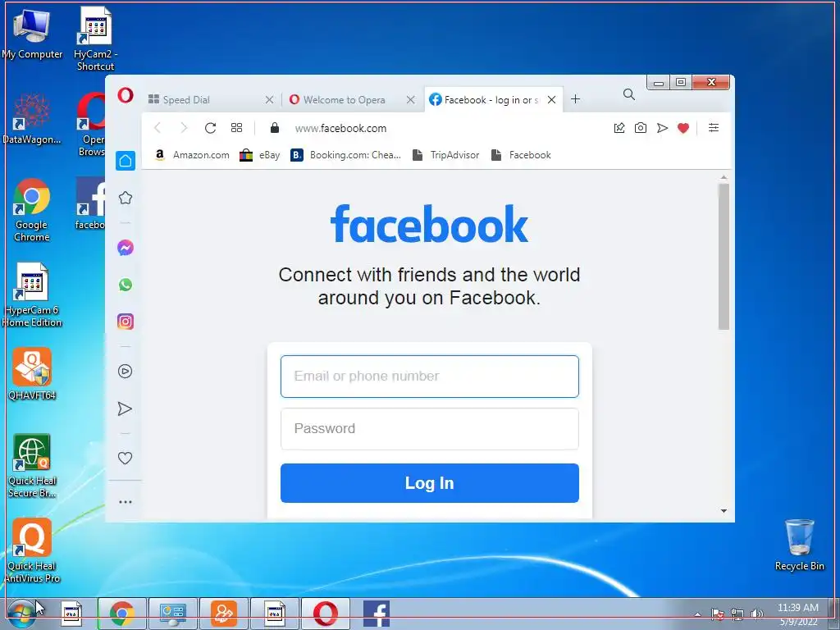Image resolution: width=840 pixels, height=630 pixels.
Task: Close the Welcome to Opera tab
Action: pos(410,99)
